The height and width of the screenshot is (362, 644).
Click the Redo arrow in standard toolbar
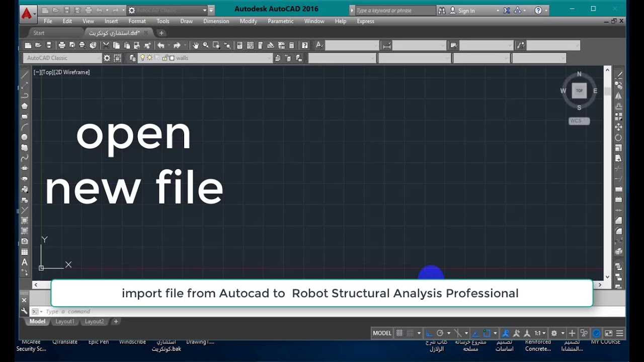[177, 45]
